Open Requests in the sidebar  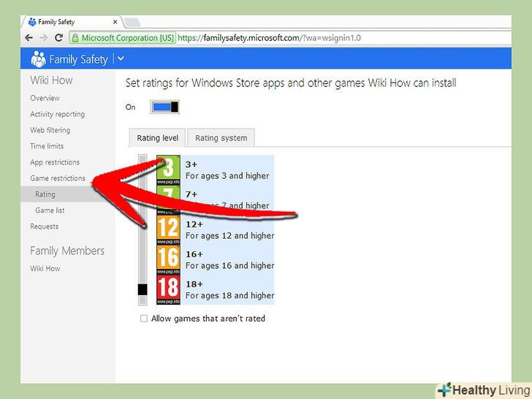[44, 227]
